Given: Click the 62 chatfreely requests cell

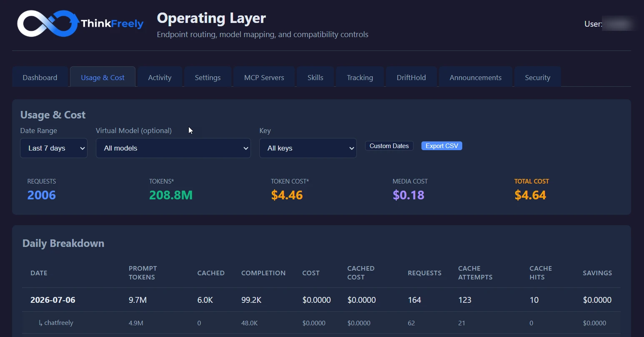Looking at the screenshot, I should tap(411, 323).
